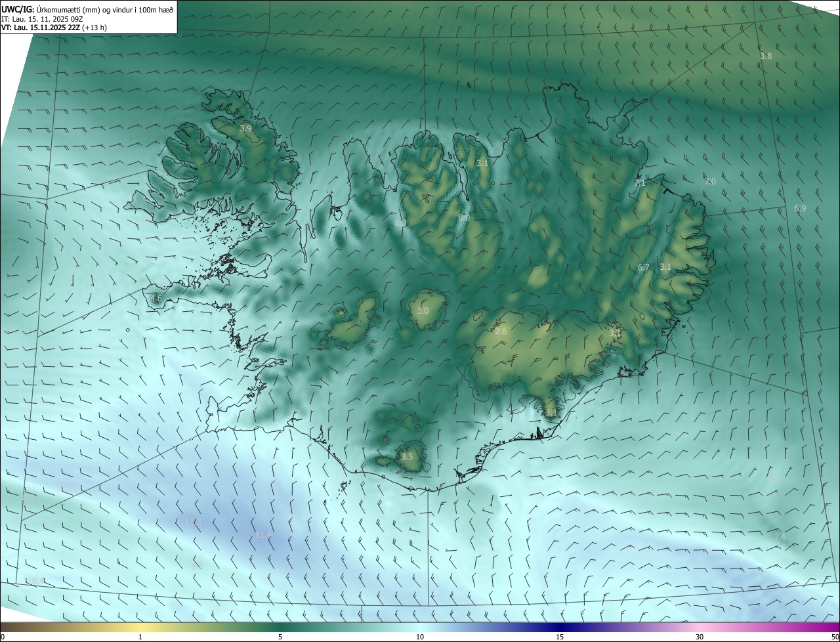
Task: Click the 7.4 value over the southeastern sea
Action: (x=780, y=538)
